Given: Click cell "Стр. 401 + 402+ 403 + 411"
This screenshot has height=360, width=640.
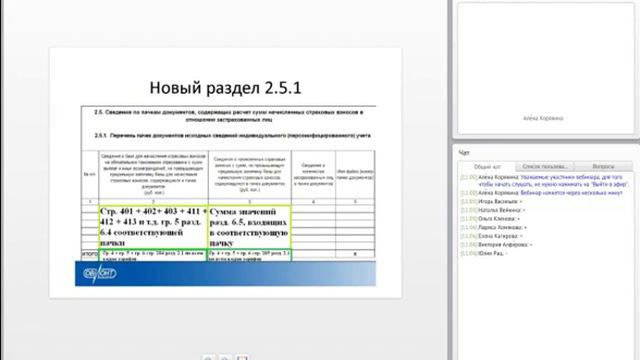Looking at the screenshot, I should coord(153,227).
